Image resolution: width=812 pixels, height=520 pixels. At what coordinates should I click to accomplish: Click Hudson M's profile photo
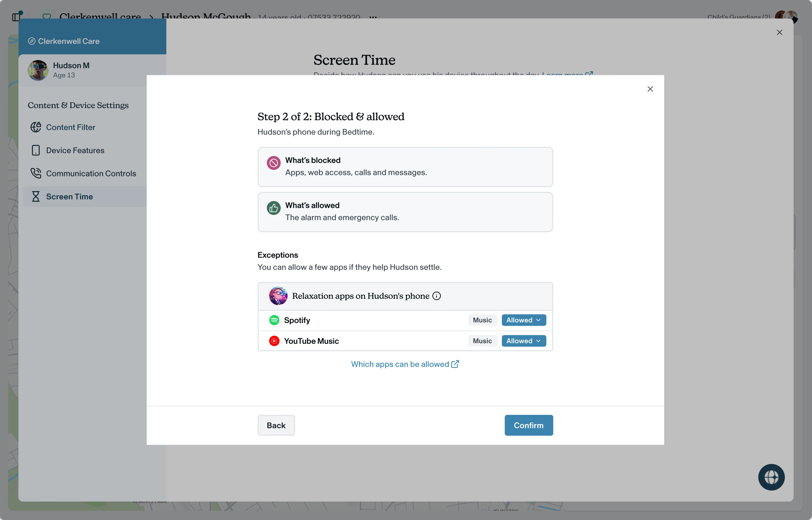tap(38, 70)
